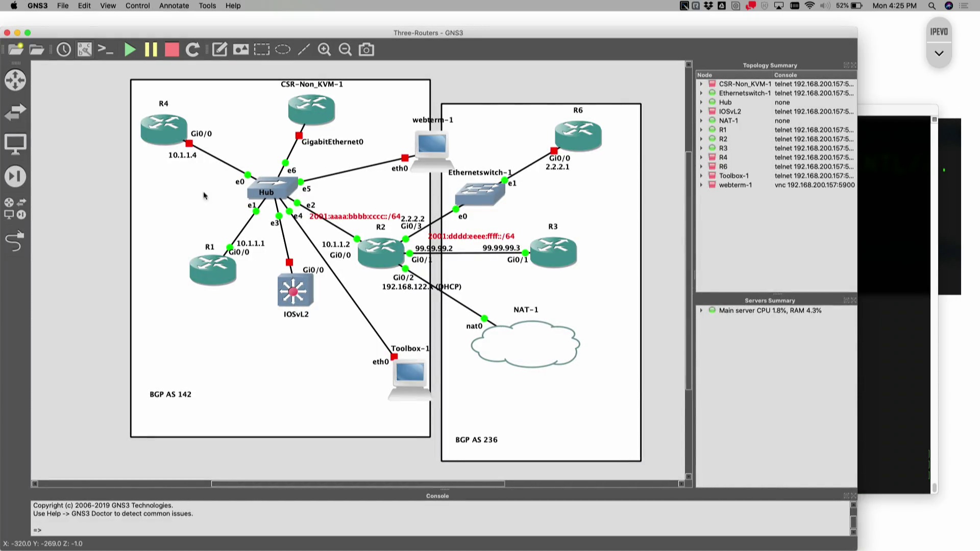Stop all nodes with red stop button
The height and width of the screenshot is (551, 980).
172,49
